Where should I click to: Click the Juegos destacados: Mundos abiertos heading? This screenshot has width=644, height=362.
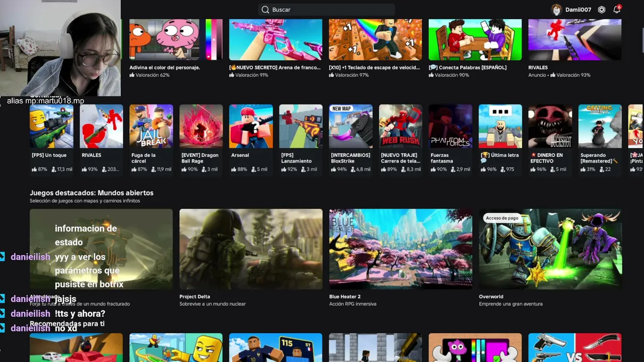pos(92,193)
